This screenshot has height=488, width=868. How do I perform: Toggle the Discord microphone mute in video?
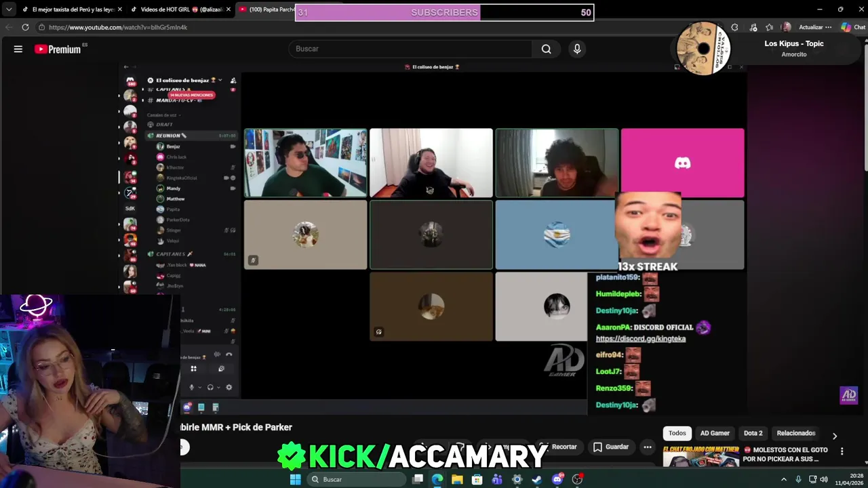(191, 387)
